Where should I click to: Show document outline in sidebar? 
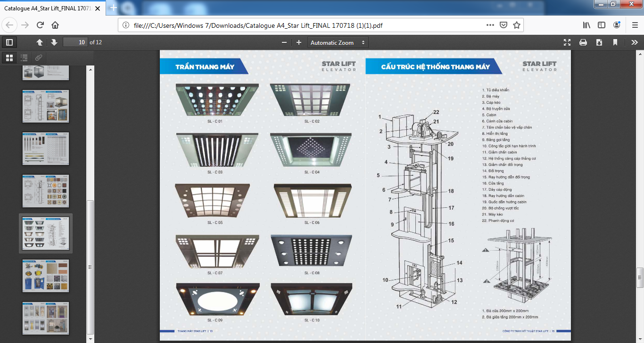(24, 58)
